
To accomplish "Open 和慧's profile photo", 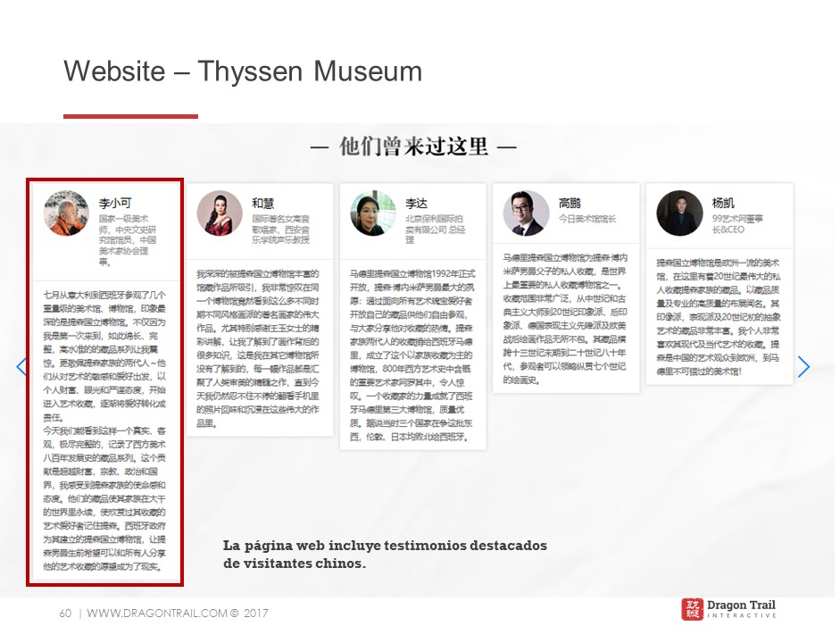I will point(220,213).
